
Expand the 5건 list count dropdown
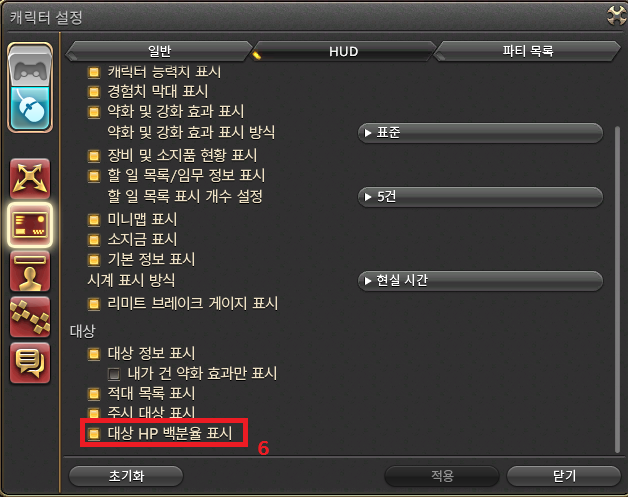(x=480, y=197)
